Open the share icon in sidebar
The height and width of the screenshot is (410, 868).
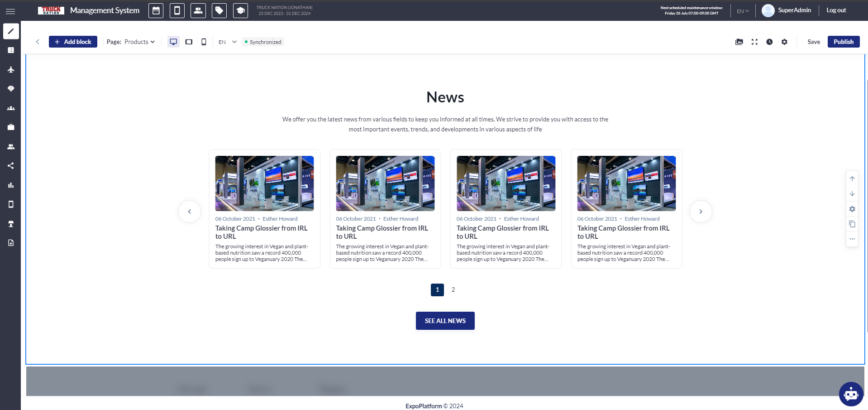coord(11,166)
